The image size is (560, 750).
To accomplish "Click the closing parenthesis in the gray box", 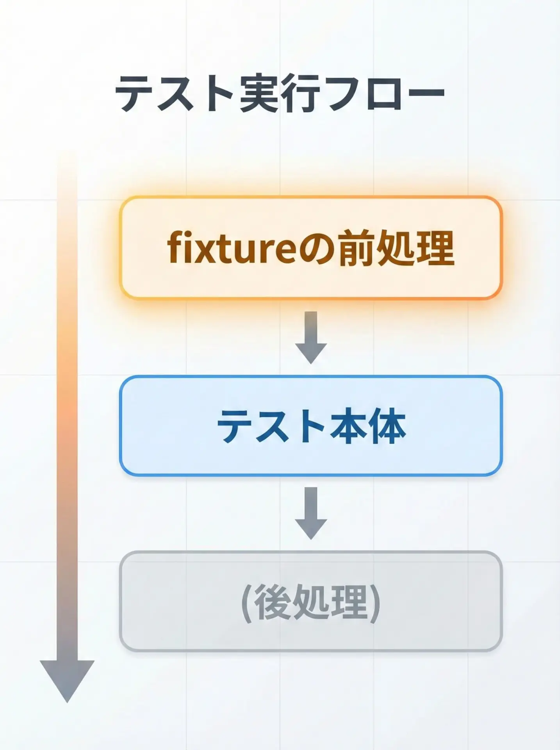I will pyautogui.click(x=375, y=603).
